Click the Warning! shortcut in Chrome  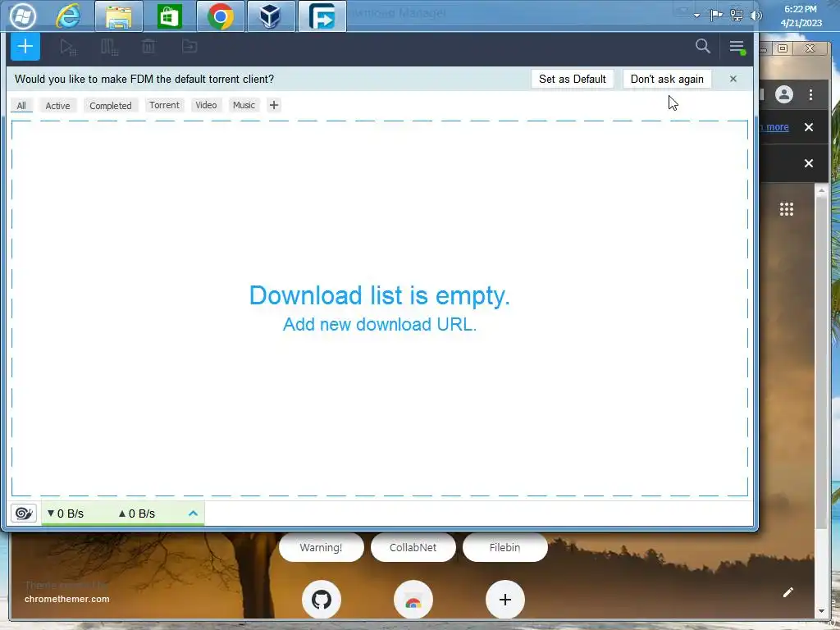322,547
